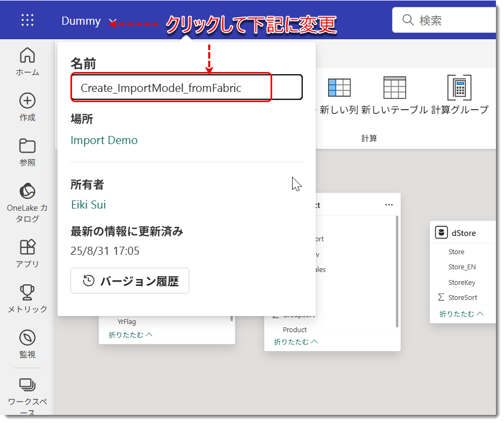Open アプリ in the sidebar
The width and height of the screenshot is (504, 423).
tap(27, 254)
